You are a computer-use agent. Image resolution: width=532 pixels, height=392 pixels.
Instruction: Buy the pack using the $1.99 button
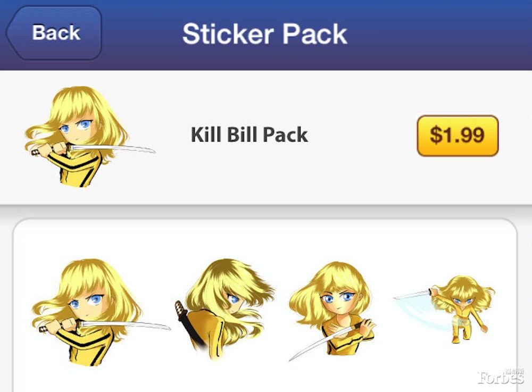click(x=458, y=135)
